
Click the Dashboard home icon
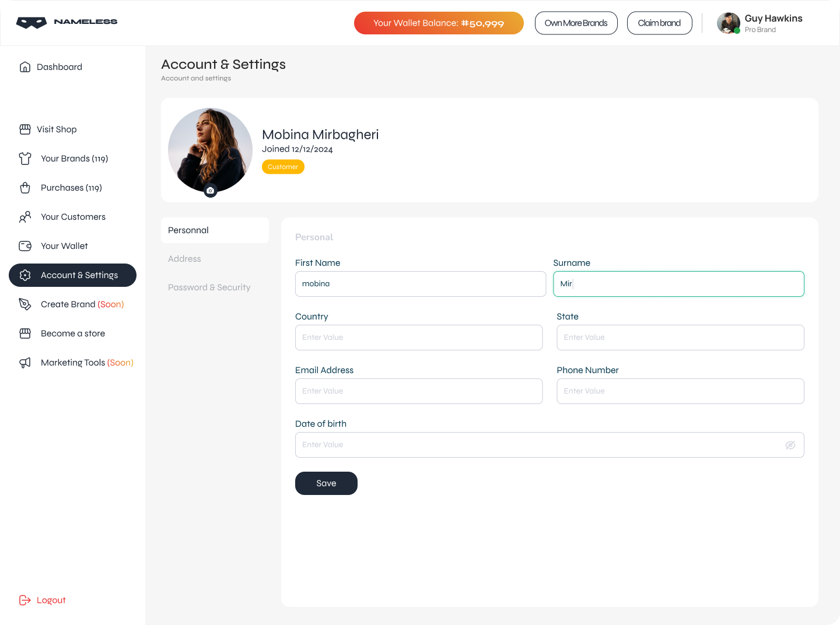tap(25, 67)
